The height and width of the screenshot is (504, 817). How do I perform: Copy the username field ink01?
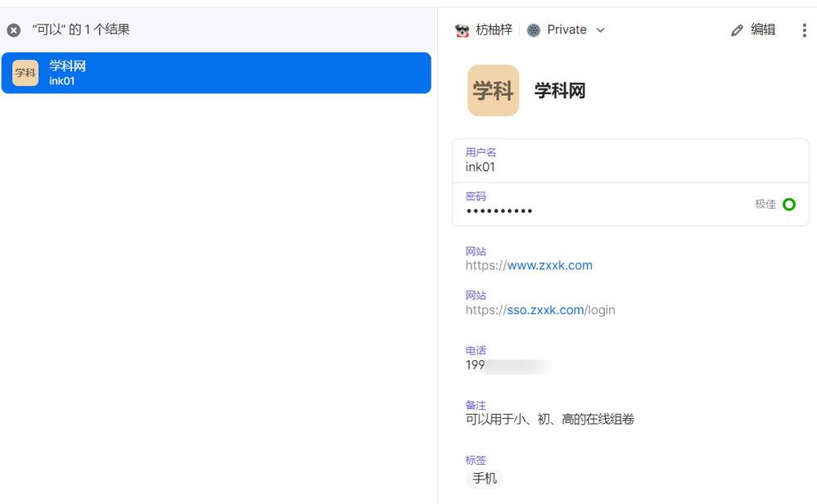pyautogui.click(x=481, y=167)
